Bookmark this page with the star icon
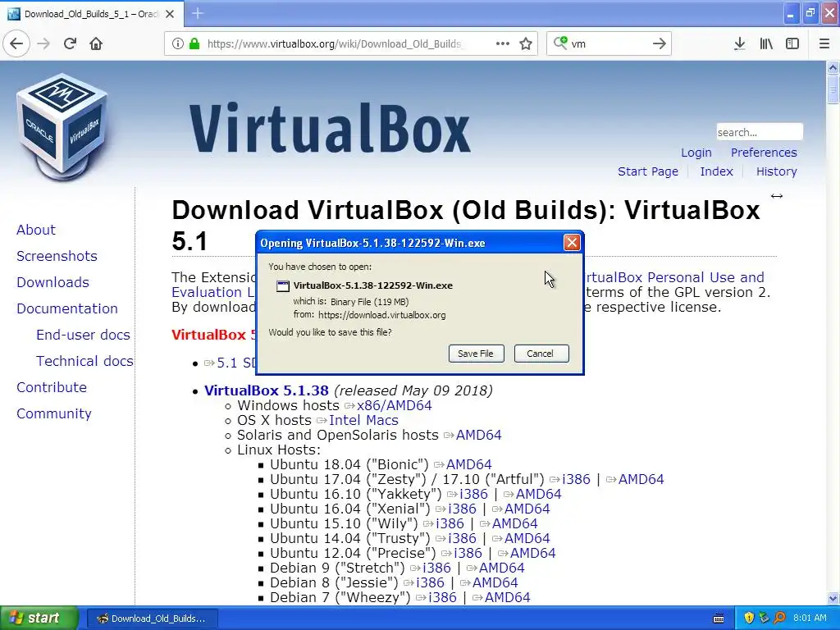Viewport: 840px width, 630px height. click(526, 43)
